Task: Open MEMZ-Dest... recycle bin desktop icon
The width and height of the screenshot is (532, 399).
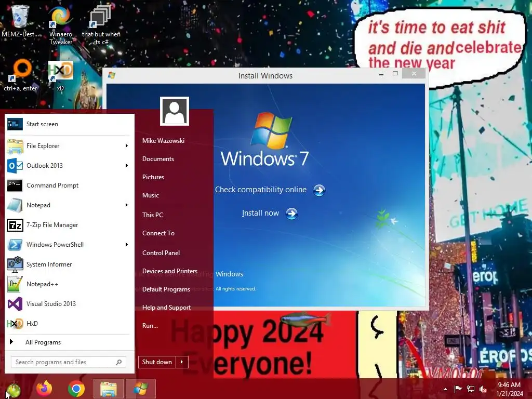Action: click(x=20, y=20)
